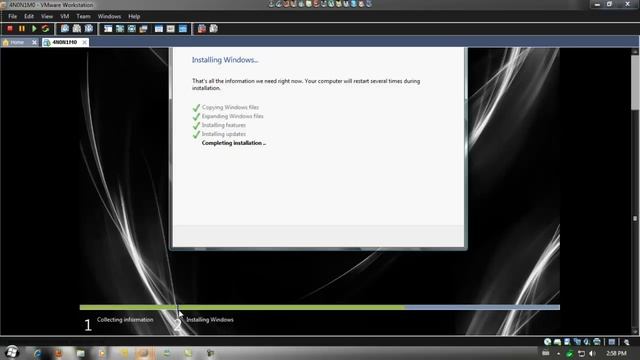
Task: Click the Console View toolbar icon
Action: 183,29
